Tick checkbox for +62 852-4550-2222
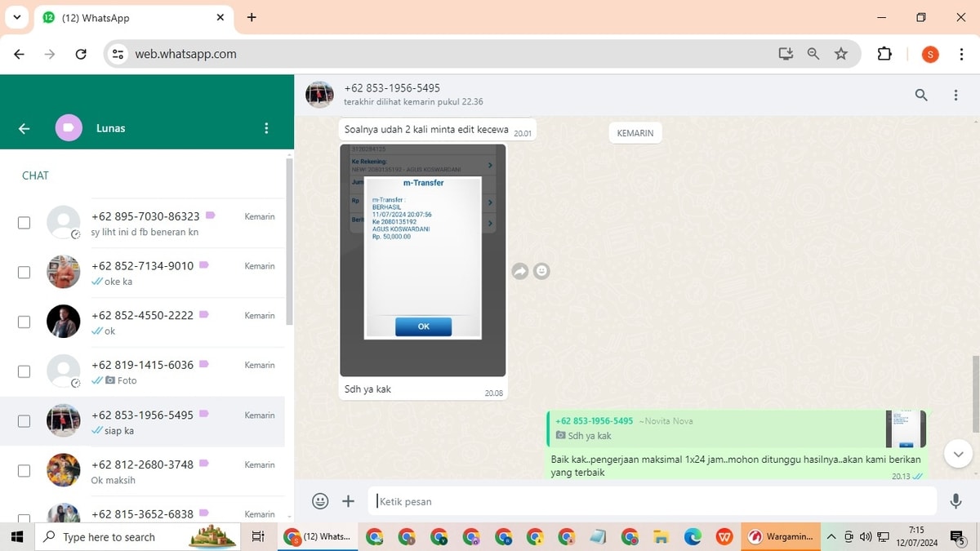The width and height of the screenshot is (980, 551). [24, 322]
